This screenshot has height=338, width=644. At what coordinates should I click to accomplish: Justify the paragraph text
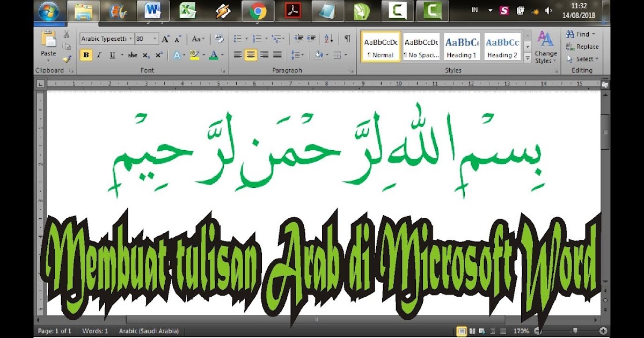[277, 55]
